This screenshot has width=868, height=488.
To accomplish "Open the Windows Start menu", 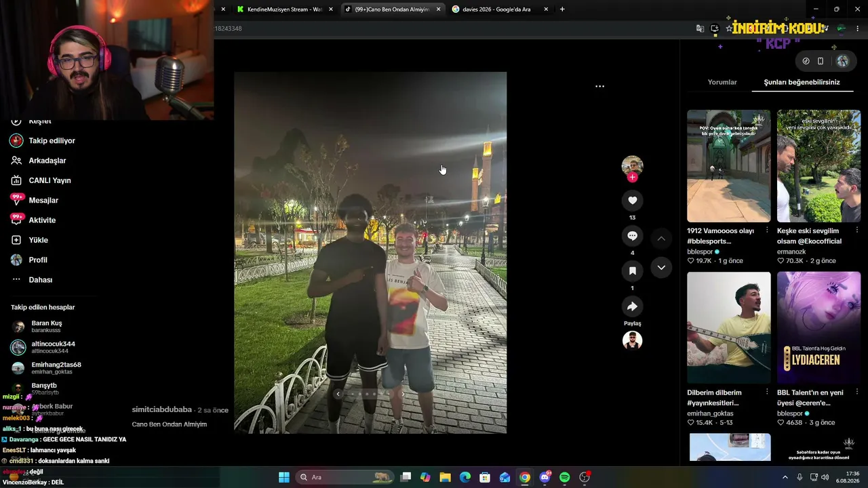I will pos(284,477).
